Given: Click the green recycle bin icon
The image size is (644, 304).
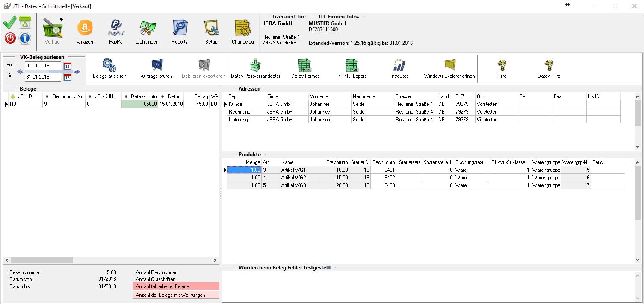Looking at the screenshot, I should click(25, 23).
